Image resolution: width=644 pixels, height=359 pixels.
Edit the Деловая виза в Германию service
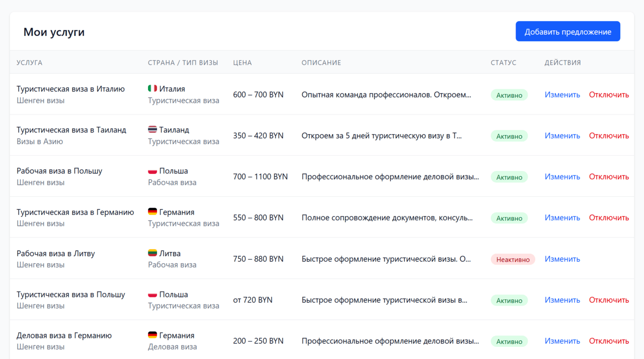562,341
